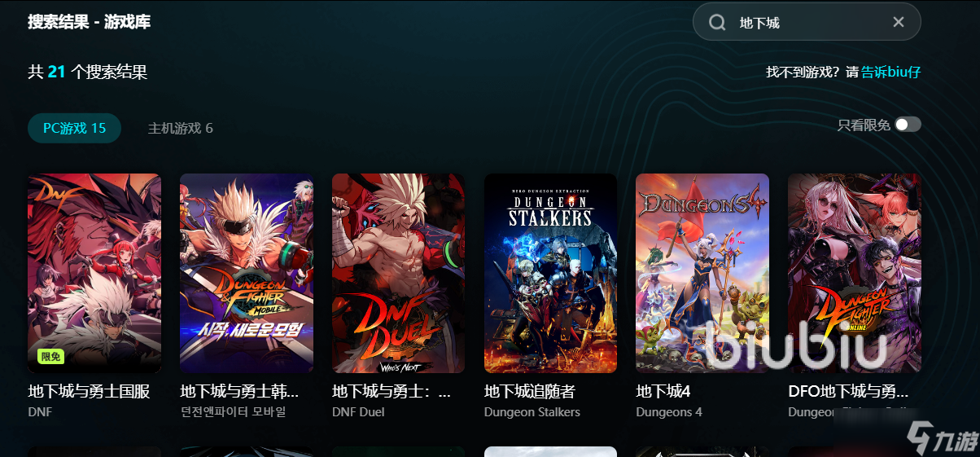This screenshot has width=980, height=457.
Task: Open the Dungeon Fighter Mobile cover image
Action: coord(247,273)
